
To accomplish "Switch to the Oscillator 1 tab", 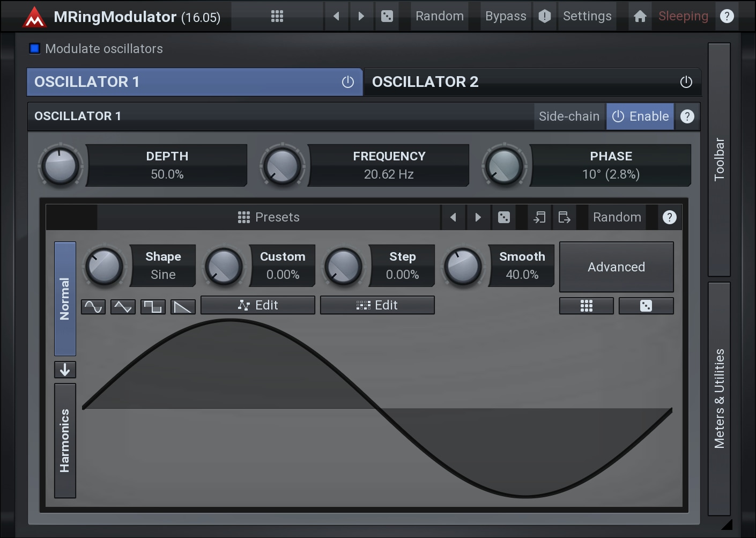I will [195, 82].
